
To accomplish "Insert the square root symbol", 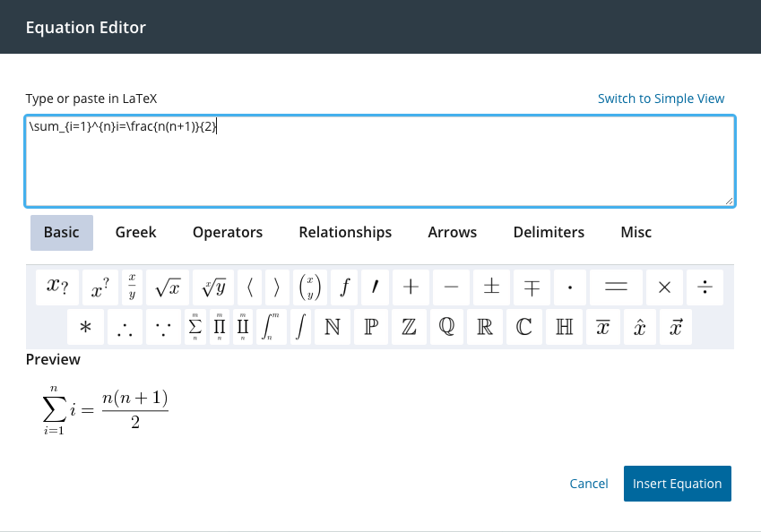I will click(x=168, y=287).
